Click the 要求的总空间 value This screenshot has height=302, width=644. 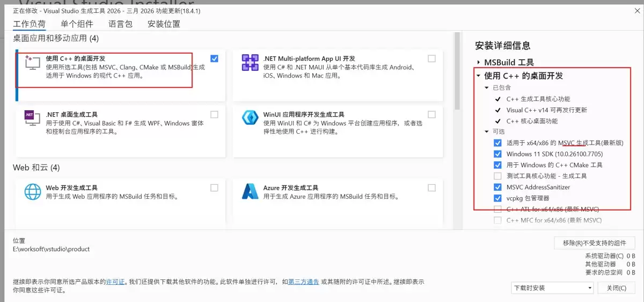(x=631, y=272)
